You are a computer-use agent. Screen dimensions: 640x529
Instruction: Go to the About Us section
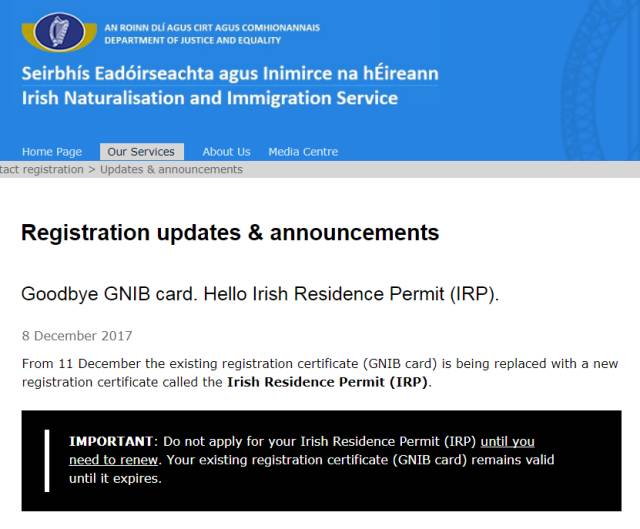[x=226, y=152]
